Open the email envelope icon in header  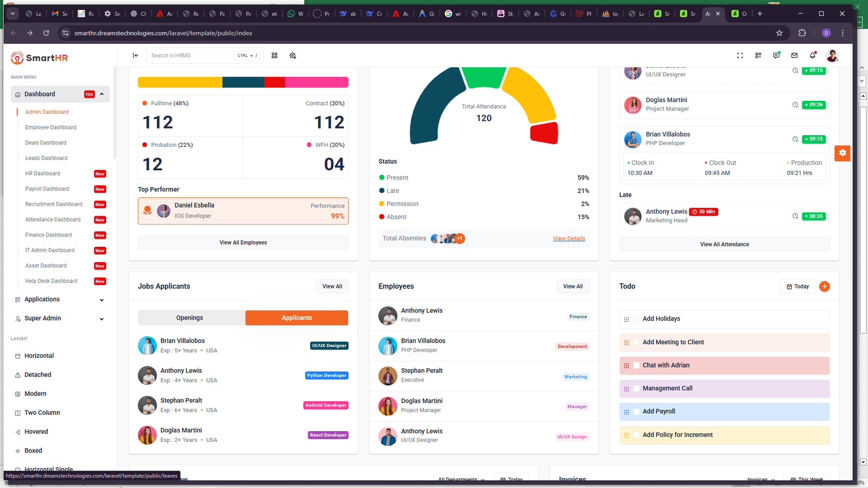[794, 55]
